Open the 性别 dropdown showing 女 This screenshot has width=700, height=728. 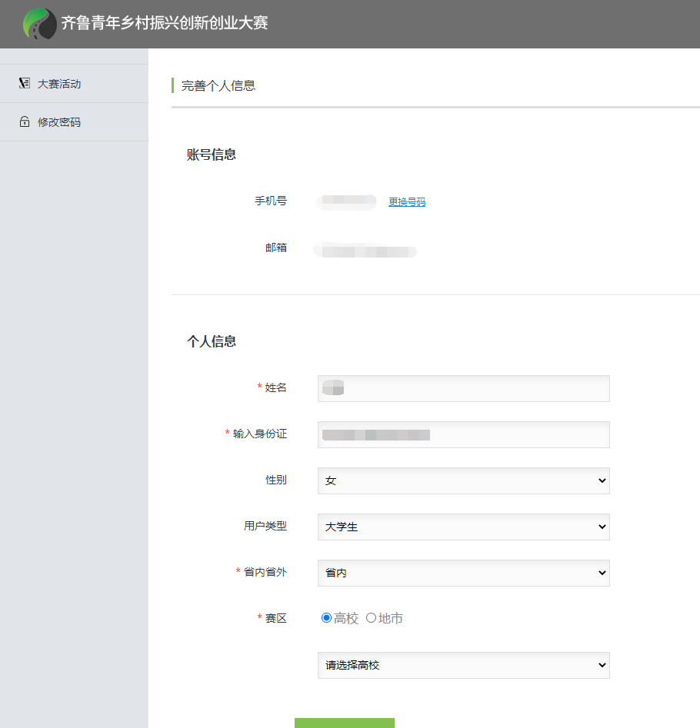[x=463, y=480]
